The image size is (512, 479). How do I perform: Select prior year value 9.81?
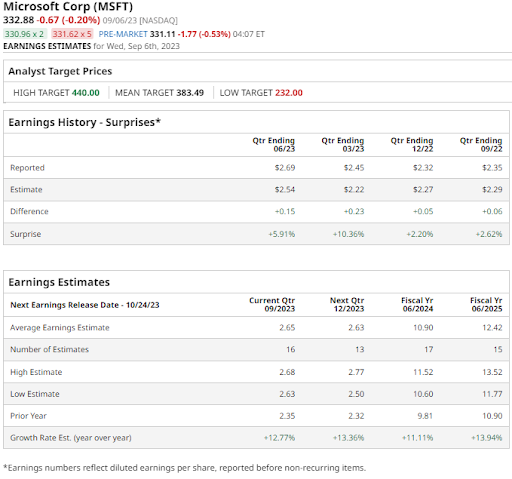pyautogui.click(x=425, y=416)
